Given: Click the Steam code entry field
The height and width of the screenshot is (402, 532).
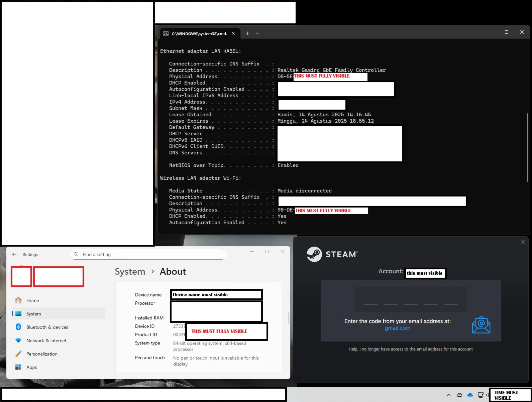Looking at the screenshot, I should pyautogui.click(x=411, y=299).
